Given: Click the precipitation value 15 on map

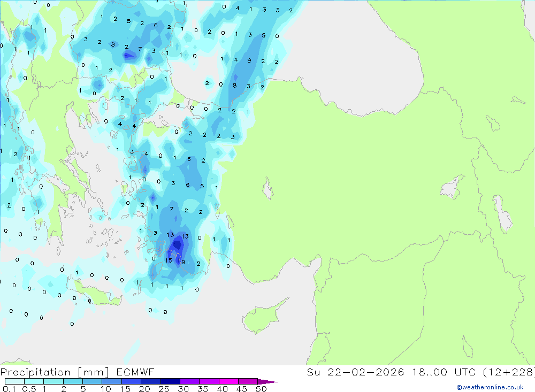Looking at the screenshot, I should 169,260.
